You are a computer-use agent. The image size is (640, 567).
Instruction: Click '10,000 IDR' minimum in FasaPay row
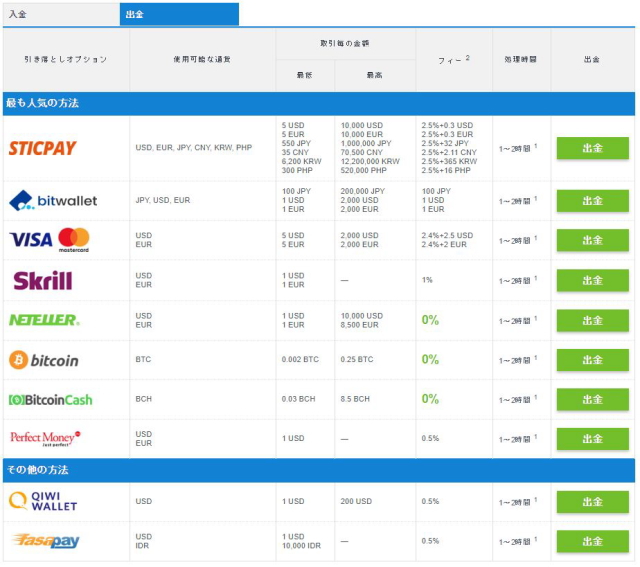301,546
